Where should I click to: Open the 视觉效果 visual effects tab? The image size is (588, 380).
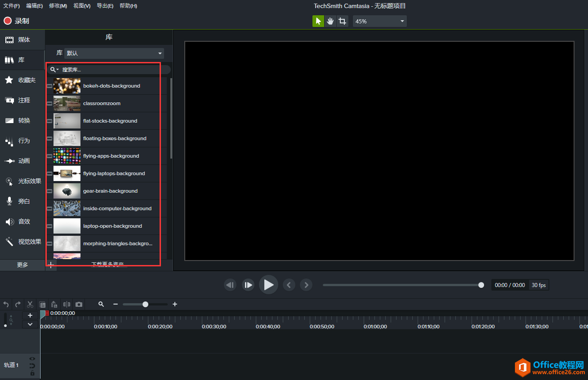pos(22,242)
